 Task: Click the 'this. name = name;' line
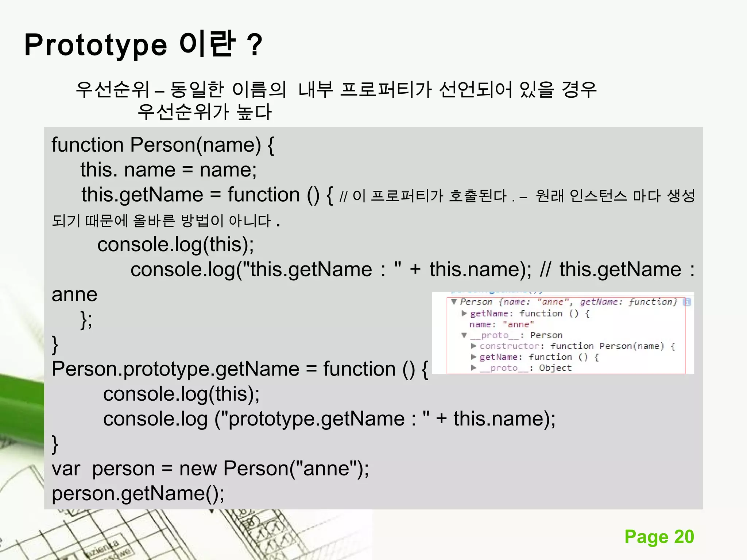pyautogui.click(x=169, y=170)
